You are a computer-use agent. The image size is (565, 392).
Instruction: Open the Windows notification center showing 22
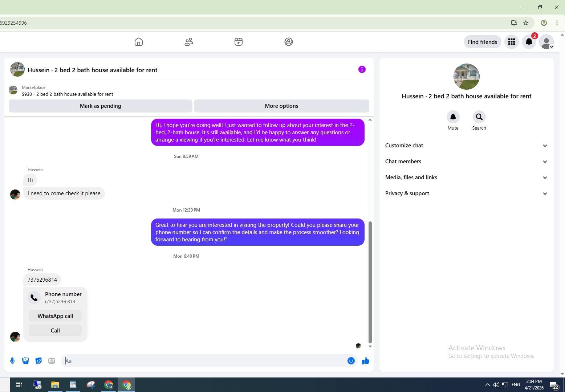[x=554, y=385]
